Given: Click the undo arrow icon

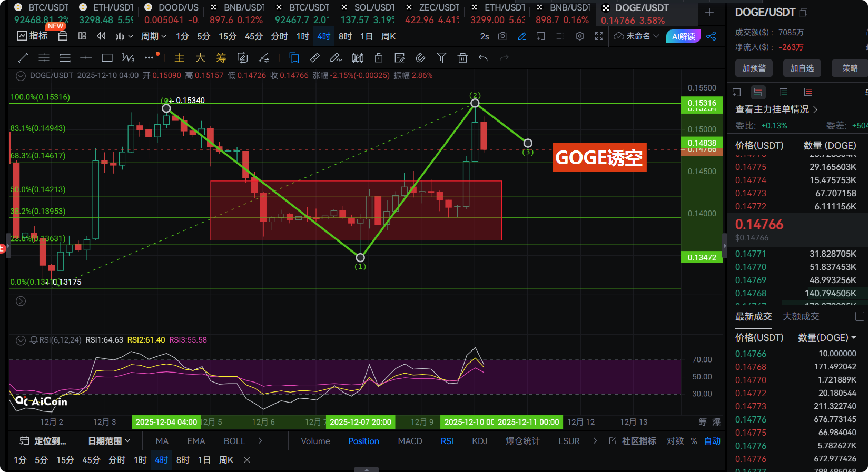Looking at the screenshot, I should [483, 58].
